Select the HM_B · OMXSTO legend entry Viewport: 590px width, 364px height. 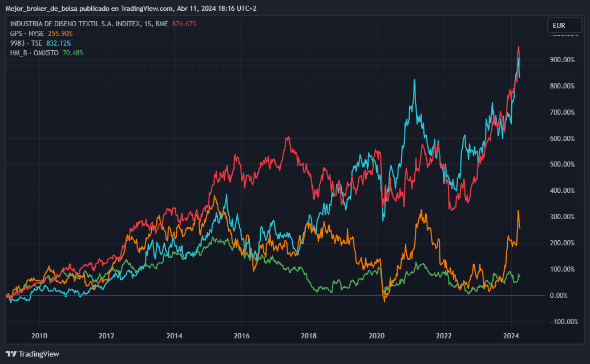[34, 53]
